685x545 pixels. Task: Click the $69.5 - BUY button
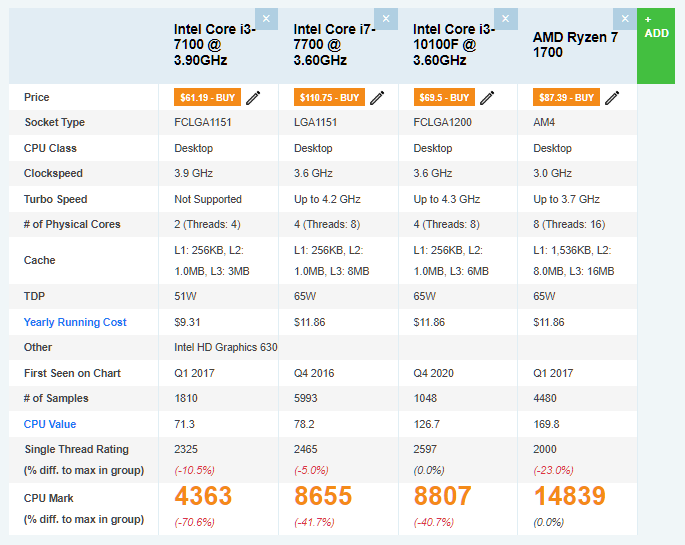[444, 97]
